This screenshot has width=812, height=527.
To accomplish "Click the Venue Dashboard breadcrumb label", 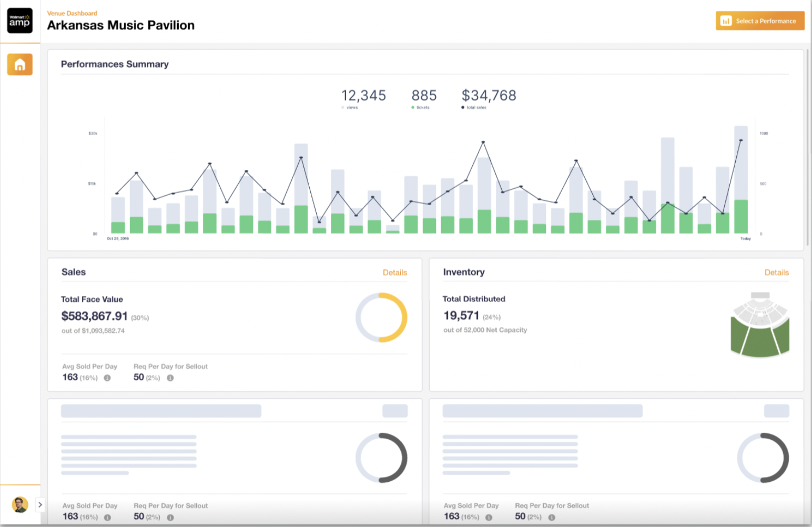I will (x=72, y=13).
